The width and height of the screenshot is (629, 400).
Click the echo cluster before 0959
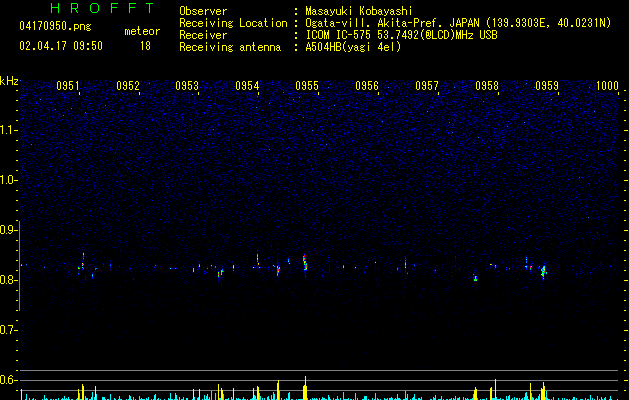(543, 272)
